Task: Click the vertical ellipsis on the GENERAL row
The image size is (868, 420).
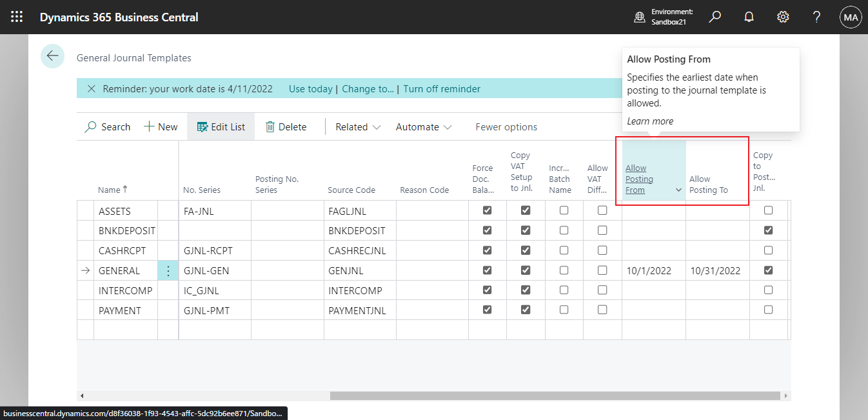Action: click(168, 270)
